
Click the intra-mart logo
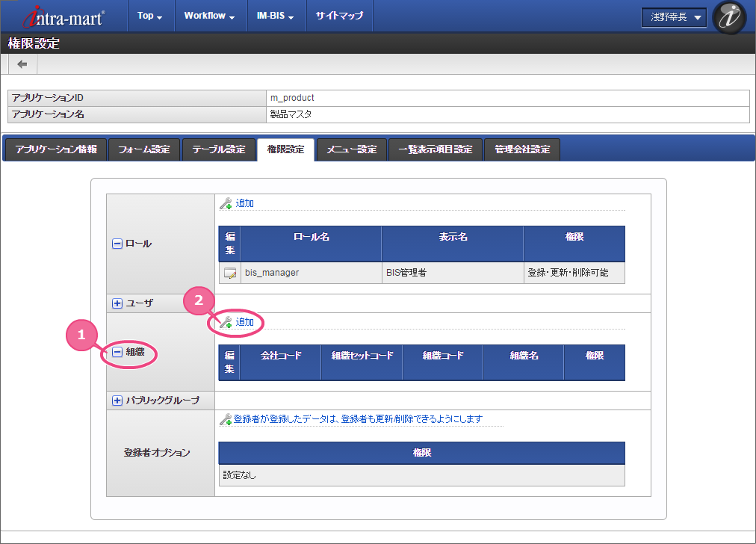pos(63,17)
